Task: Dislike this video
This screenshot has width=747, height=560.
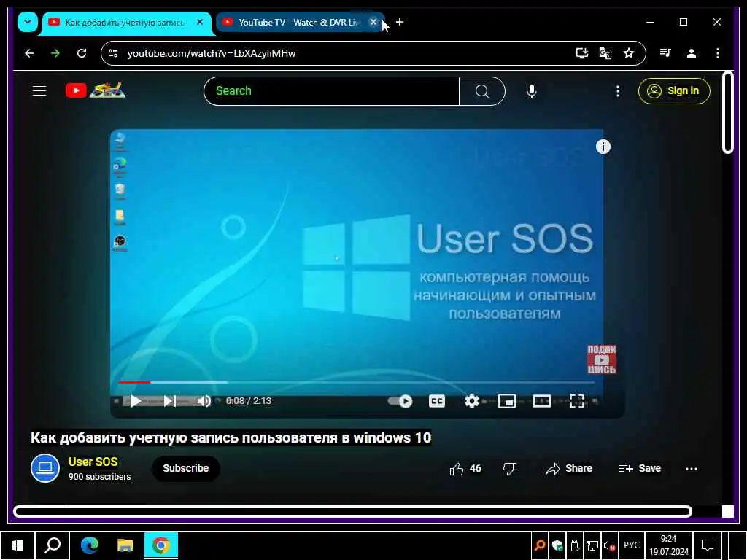Action: tap(510, 469)
